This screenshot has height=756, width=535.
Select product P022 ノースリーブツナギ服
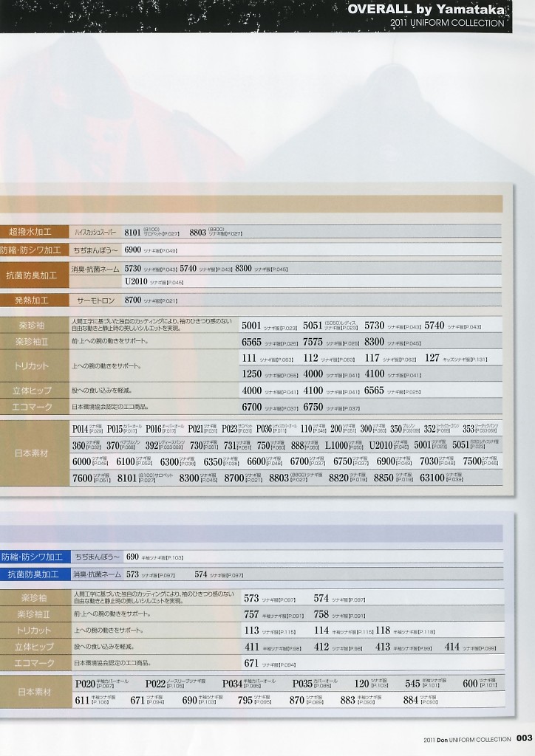coord(155,684)
